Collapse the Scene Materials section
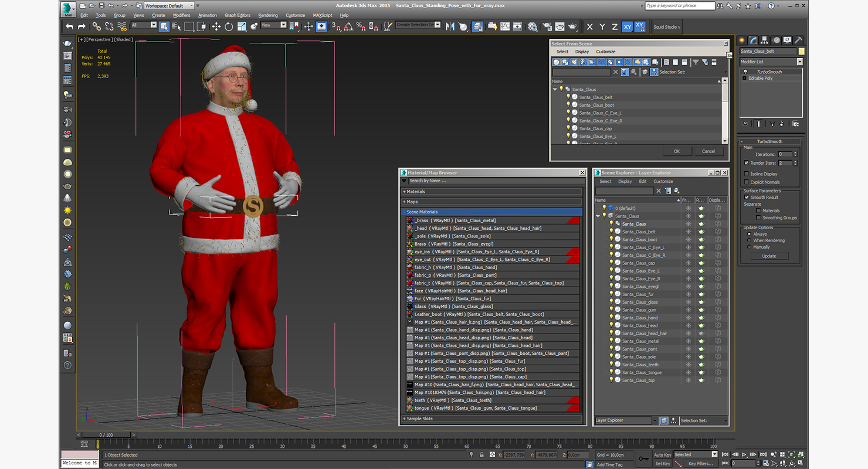This screenshot has height=469, width=868. coord(491,212)
